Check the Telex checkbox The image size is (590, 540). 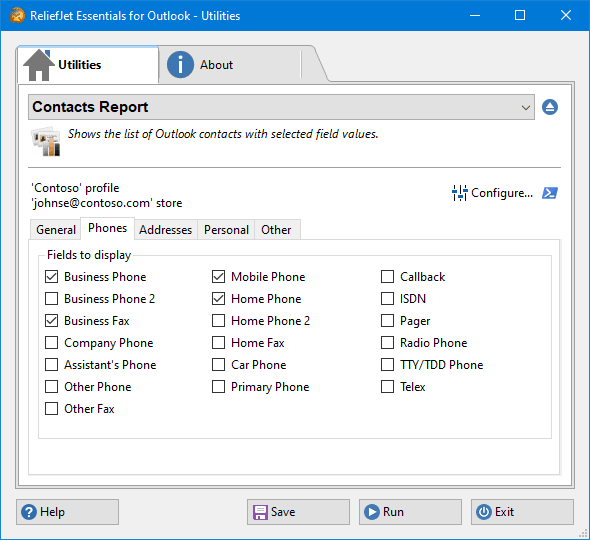tap(388, 386)
